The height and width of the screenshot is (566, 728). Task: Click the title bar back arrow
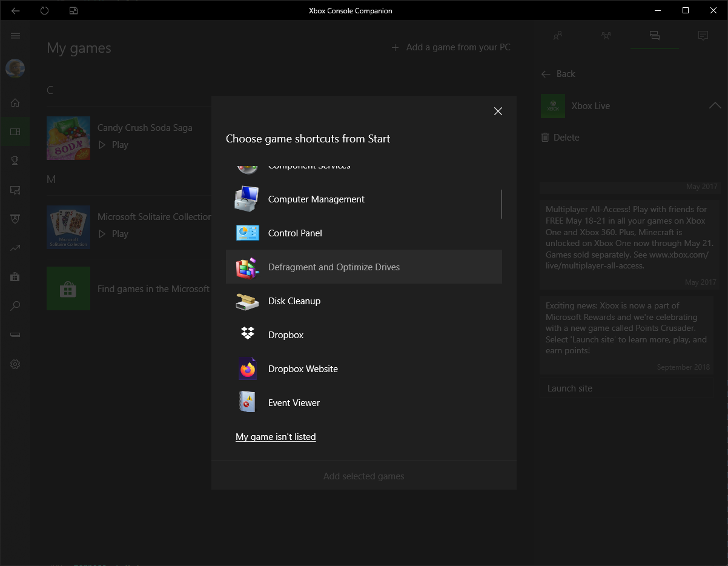click(16, 10)
